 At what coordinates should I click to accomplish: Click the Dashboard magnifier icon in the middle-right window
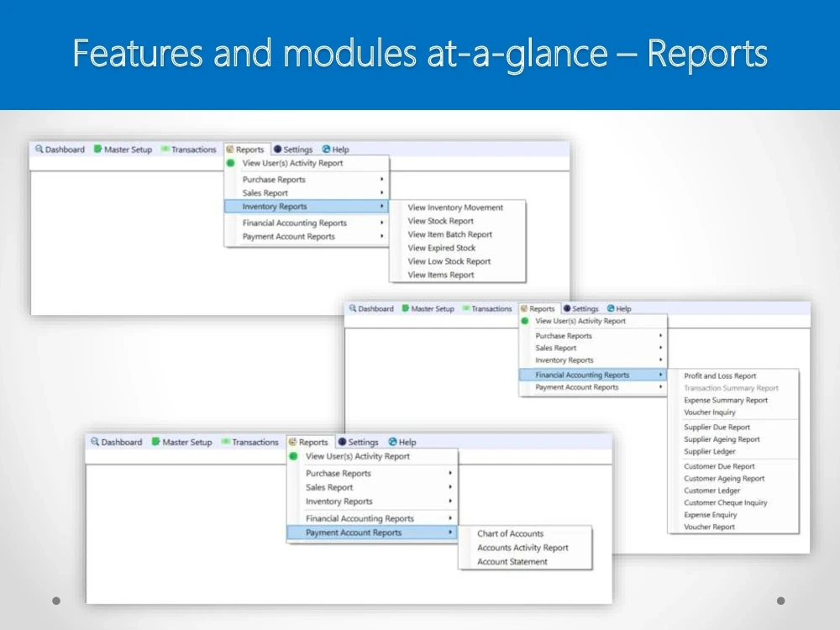(x=353, y=308)
